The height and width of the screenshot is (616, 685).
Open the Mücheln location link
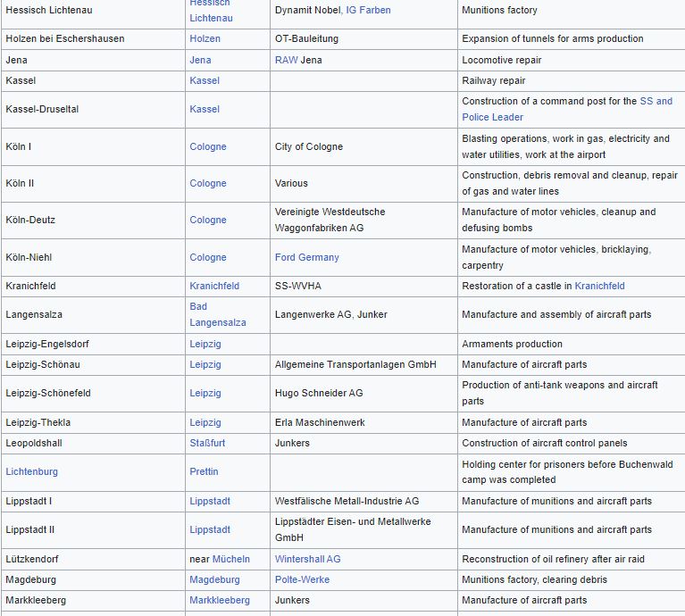(230, 559)
